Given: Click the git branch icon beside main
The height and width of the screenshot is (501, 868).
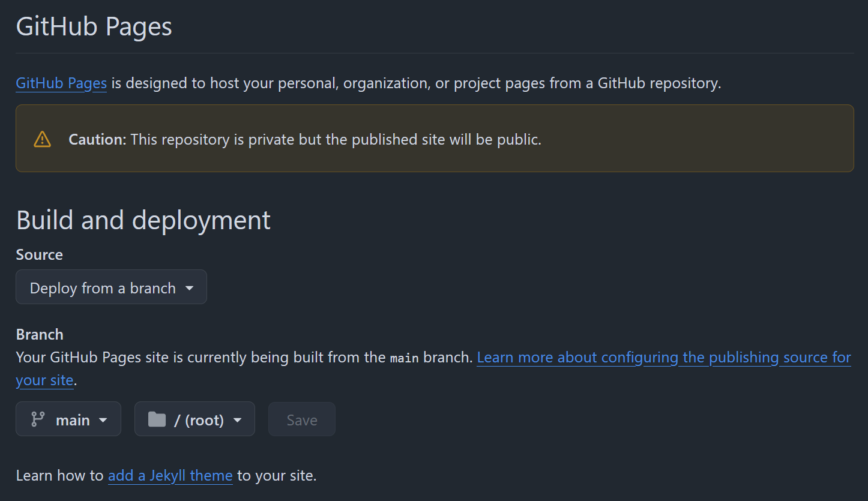Looking at the screenshot, I should tap(38, 419).
